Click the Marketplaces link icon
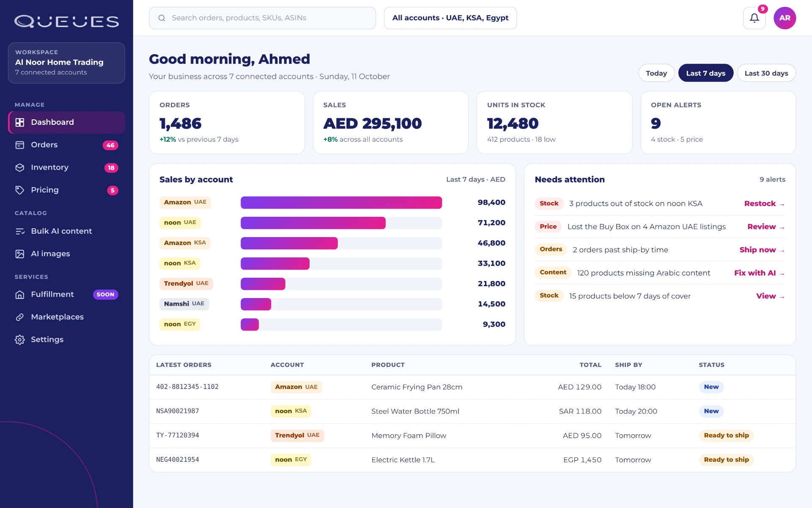The image size is (812, 508). [x=20, y=317]
